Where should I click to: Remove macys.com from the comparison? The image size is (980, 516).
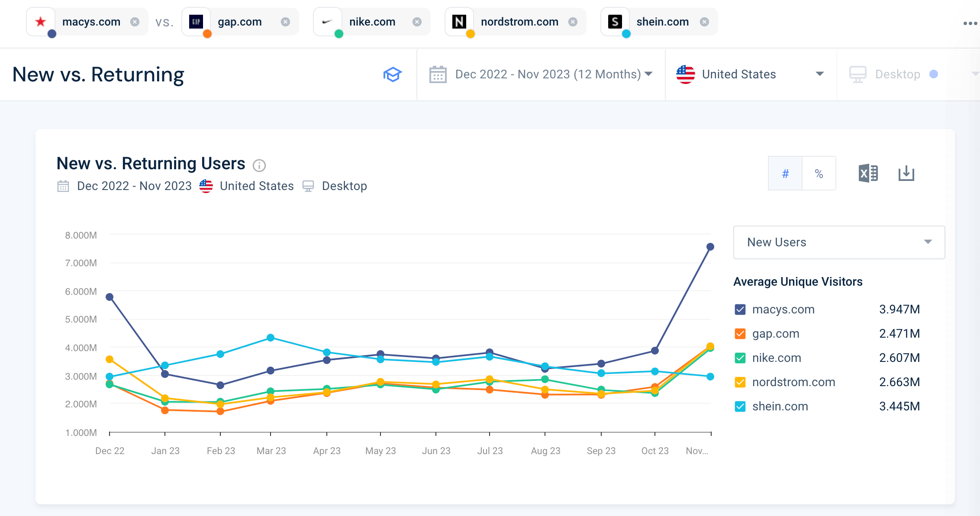pyautogui.click(x=135, y=22)
